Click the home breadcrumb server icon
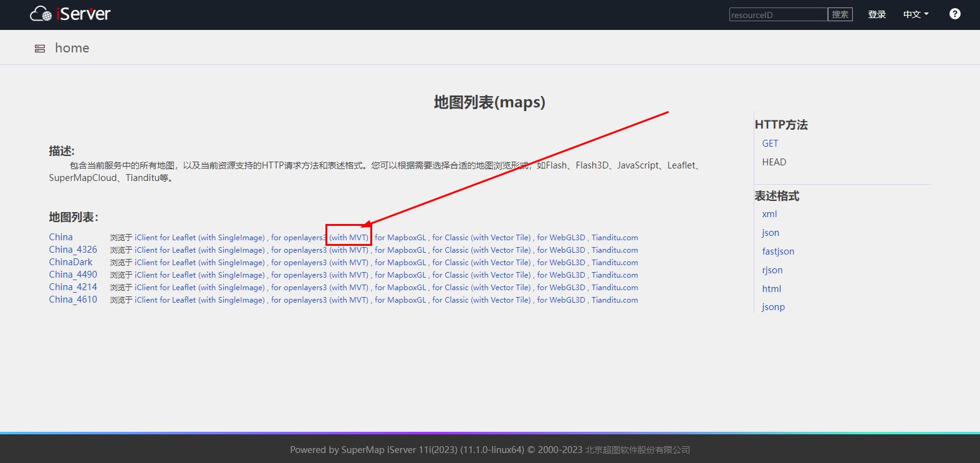The height and width of the screenshot is (463, 980). tap(40, 49)
